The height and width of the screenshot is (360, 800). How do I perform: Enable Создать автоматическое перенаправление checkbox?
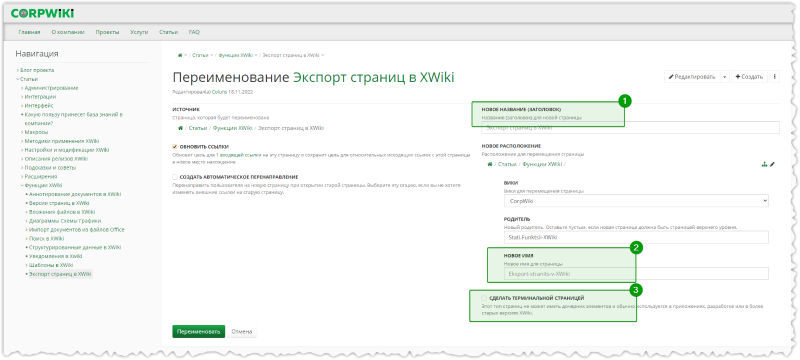point(175,177)
